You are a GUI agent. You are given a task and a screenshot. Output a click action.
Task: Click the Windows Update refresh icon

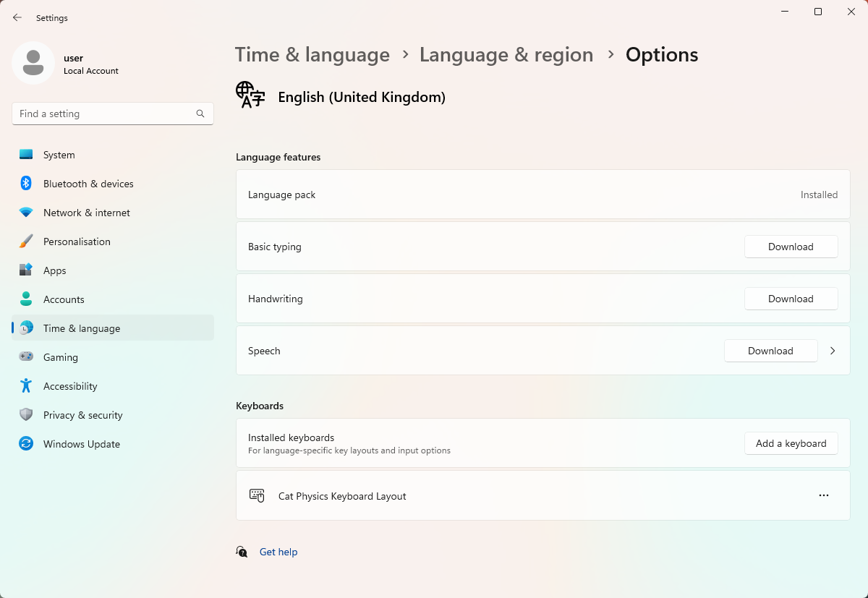coord(26,444)
